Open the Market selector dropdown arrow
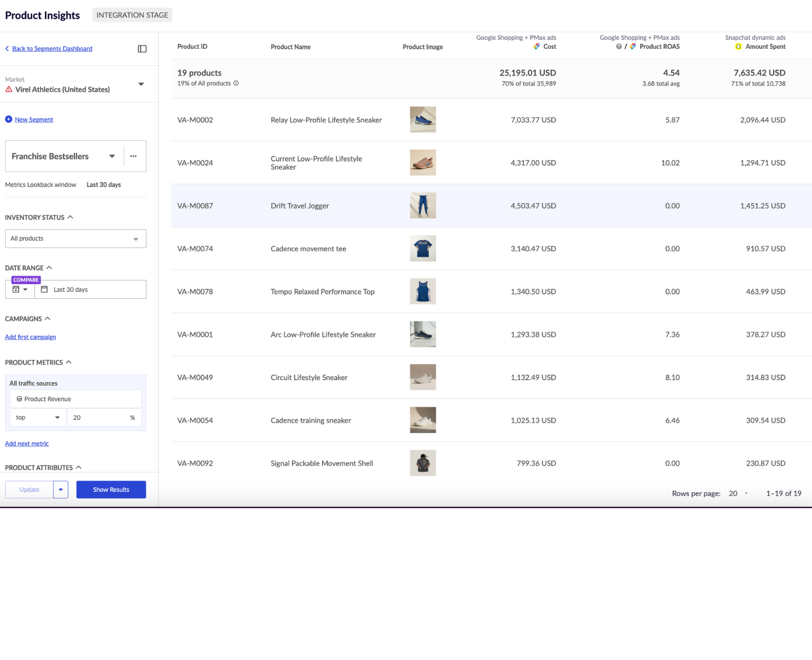This screenshot has height=660, width=812. [141, 84]
